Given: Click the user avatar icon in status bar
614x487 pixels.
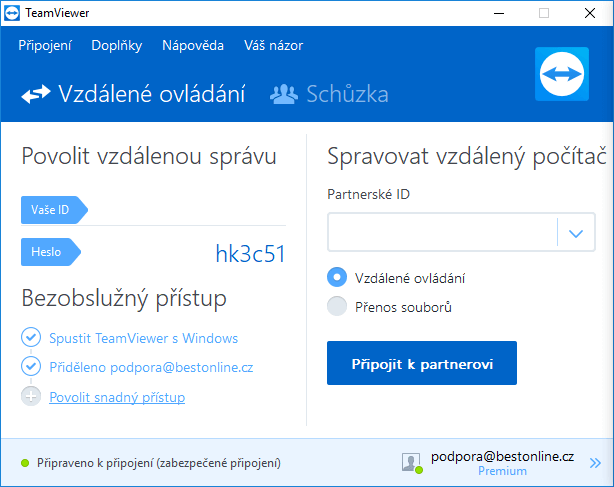Looking at the screenshot, I should pyautogui.click(x=412, y=463).
